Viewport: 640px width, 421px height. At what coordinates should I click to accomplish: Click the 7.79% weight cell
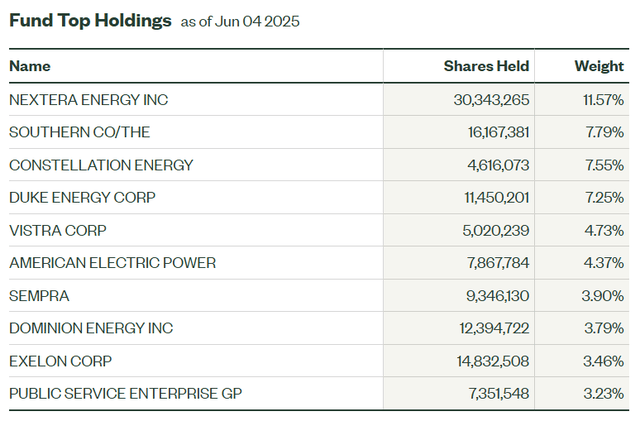point(604,132)
